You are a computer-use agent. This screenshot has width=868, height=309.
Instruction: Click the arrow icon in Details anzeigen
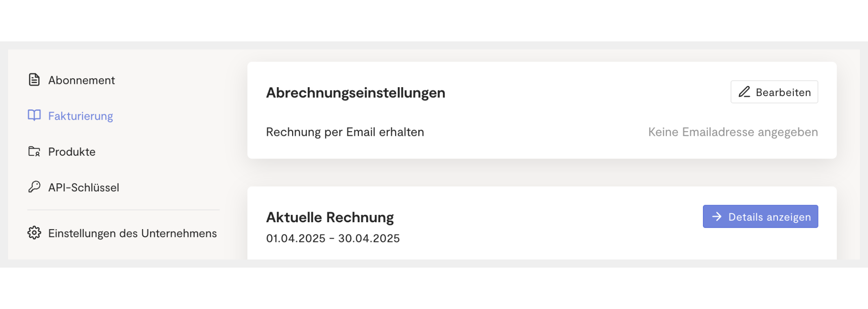click(717, 217)
